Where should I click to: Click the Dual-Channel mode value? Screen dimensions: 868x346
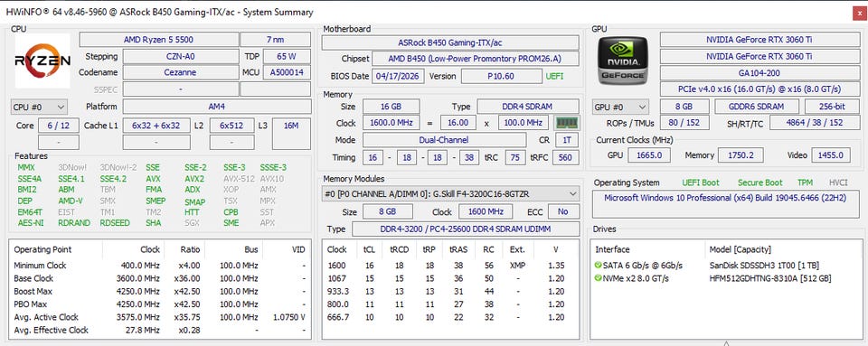(x=445, y=140)
